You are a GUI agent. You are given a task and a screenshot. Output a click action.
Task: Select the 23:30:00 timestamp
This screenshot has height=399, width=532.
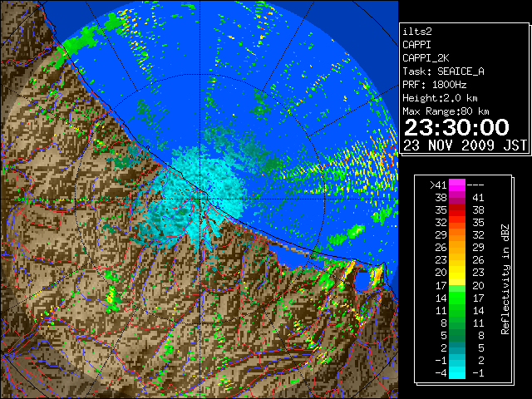[456, 127]
